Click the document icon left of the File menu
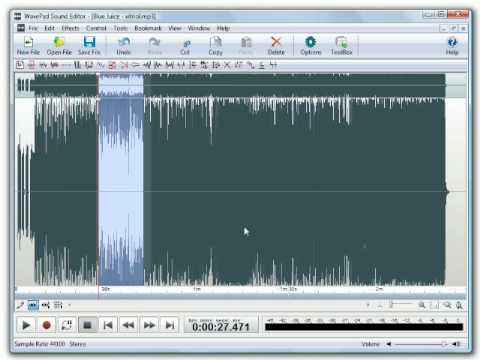480x360 pixels. pos(21,28)
